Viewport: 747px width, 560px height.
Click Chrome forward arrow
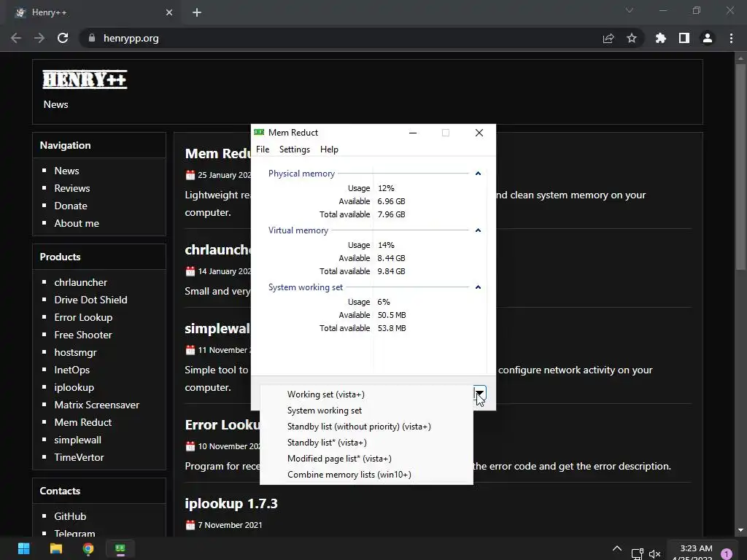(x=39, y=38)
